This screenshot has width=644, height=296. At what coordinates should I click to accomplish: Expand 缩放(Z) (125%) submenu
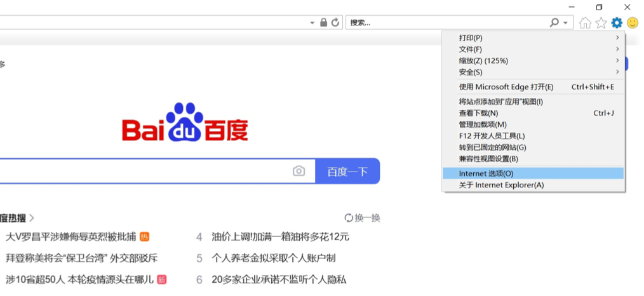[x=533, y=61]
